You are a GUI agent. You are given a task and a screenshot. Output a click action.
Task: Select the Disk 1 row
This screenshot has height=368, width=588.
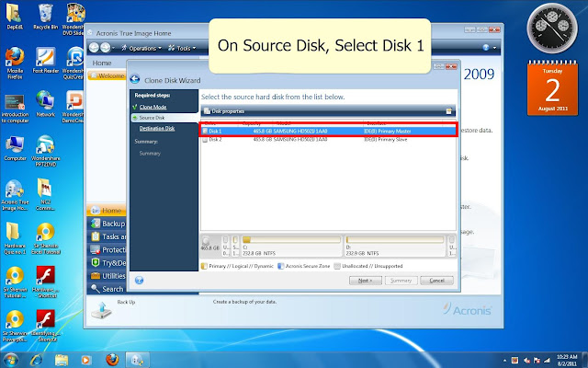click(x=328, y=131)
